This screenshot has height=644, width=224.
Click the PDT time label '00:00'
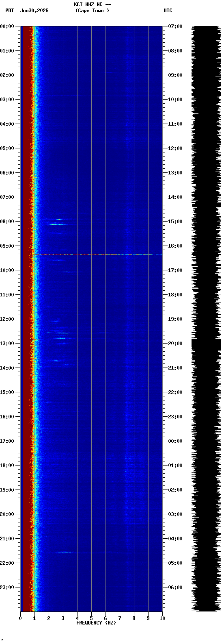7,26
